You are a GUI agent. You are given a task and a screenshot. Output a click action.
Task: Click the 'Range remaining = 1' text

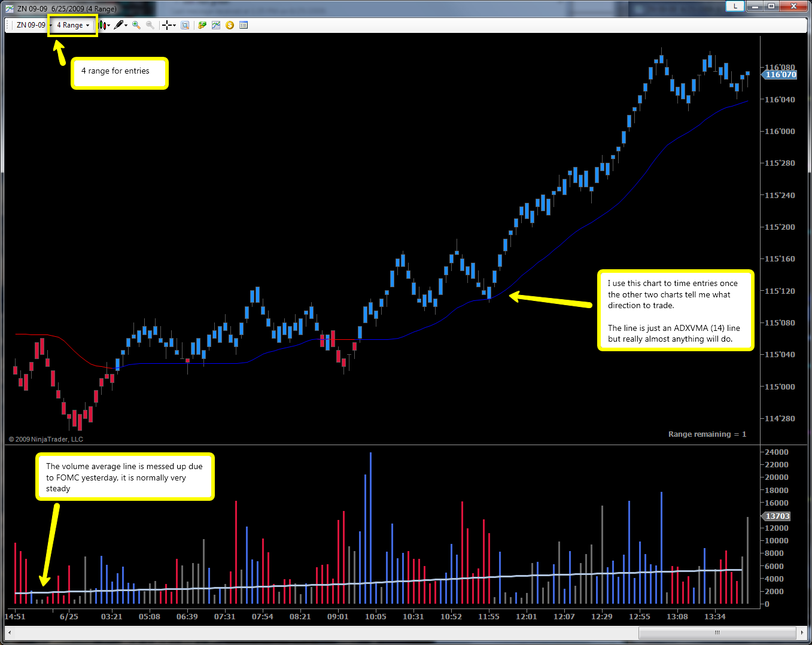pos(707,434)
